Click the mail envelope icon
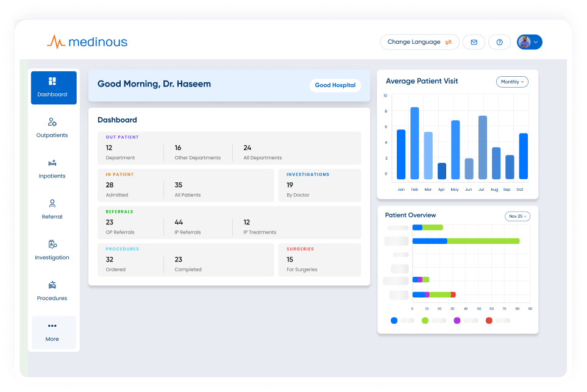The image size is (587, 392). pos(474,42)
